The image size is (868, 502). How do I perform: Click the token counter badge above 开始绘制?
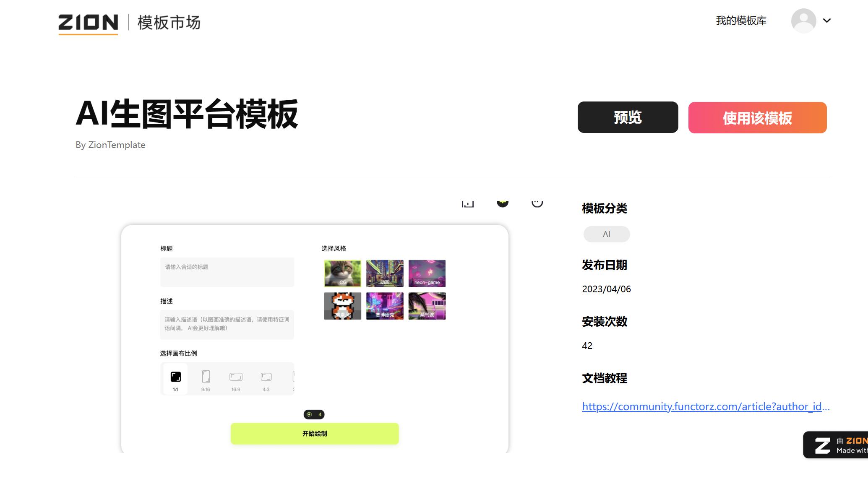pos(314,414)
